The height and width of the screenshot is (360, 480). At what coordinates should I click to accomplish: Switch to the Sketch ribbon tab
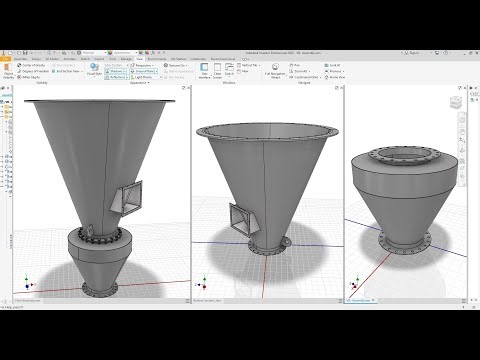(85, 59)
